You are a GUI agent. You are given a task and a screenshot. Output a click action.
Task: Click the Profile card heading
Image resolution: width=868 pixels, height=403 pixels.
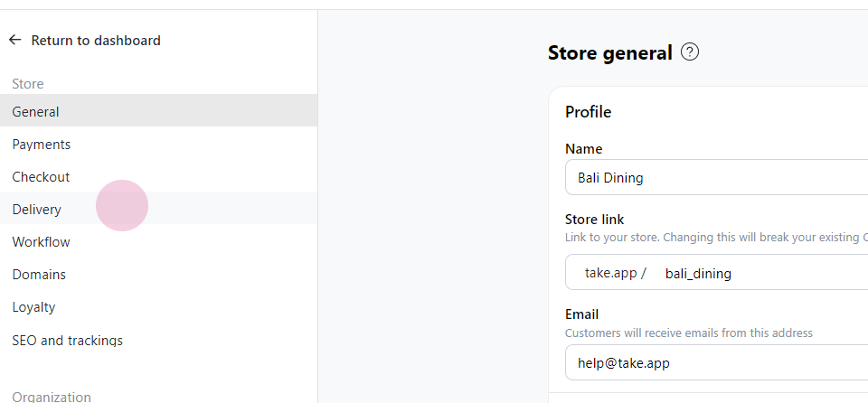[x=588, y=112]
